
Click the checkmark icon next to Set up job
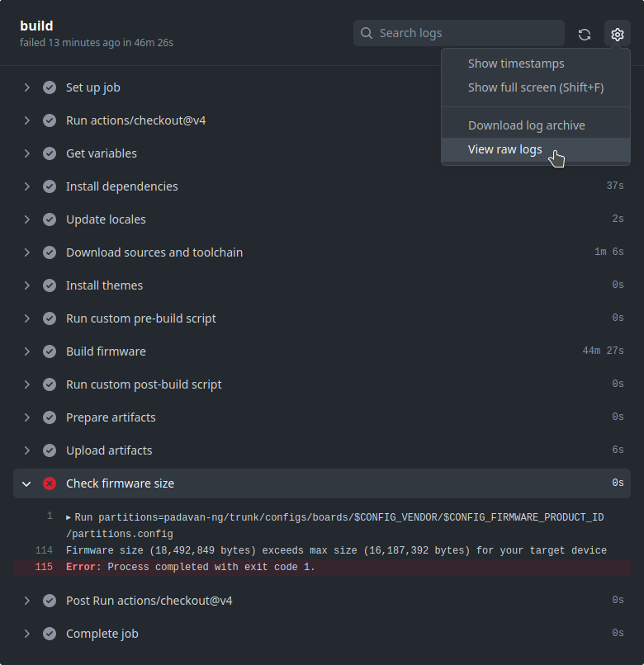pos(50,87)
